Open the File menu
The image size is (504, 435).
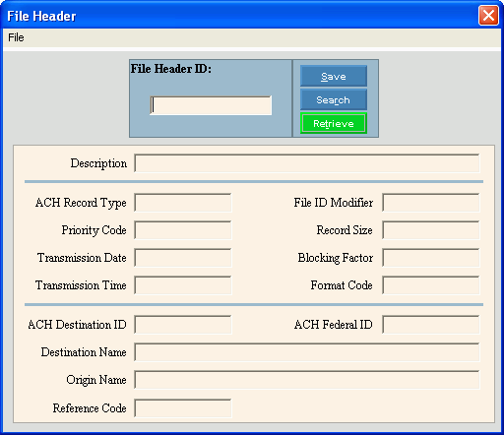click(x=16, y=37)
